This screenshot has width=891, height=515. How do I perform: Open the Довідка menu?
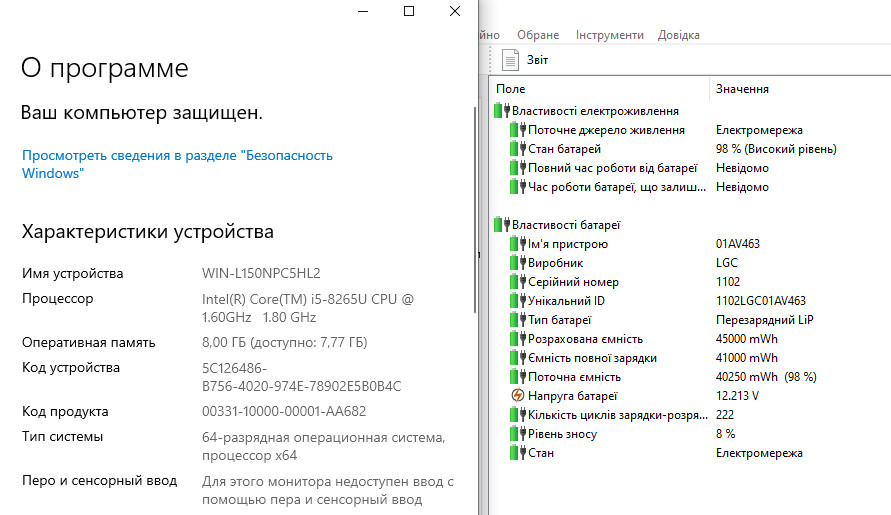click(679, 35)
